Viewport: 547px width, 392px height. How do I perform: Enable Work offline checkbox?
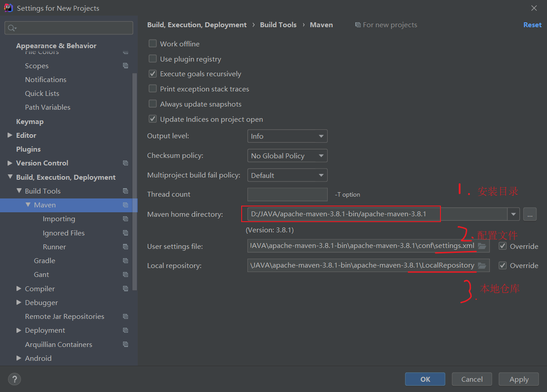[x=152, y=44]
